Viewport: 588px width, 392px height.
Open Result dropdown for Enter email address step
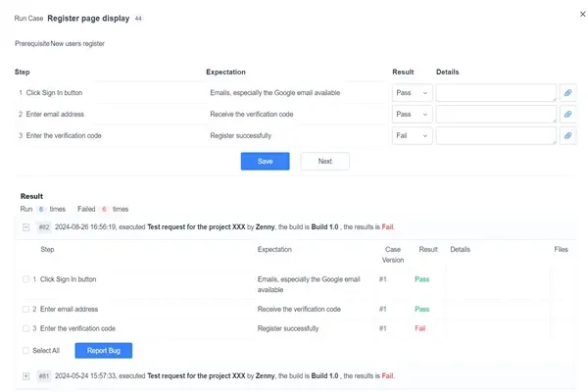point(412,114)
